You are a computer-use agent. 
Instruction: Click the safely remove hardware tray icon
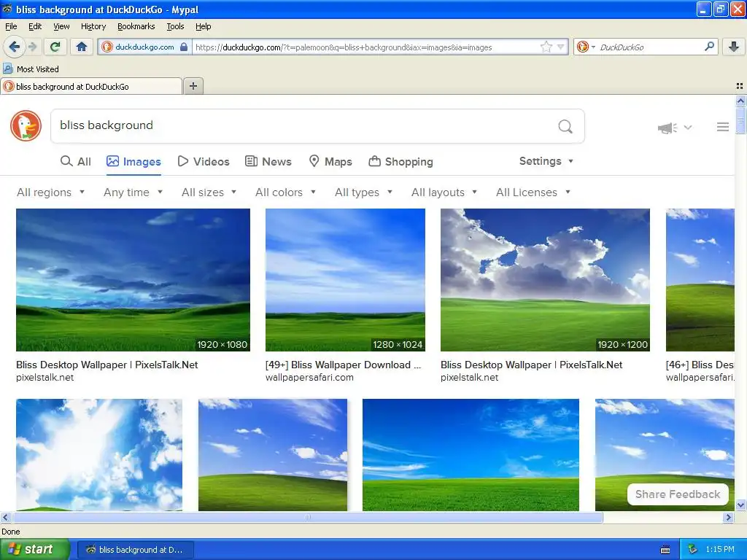coord(692,549)
